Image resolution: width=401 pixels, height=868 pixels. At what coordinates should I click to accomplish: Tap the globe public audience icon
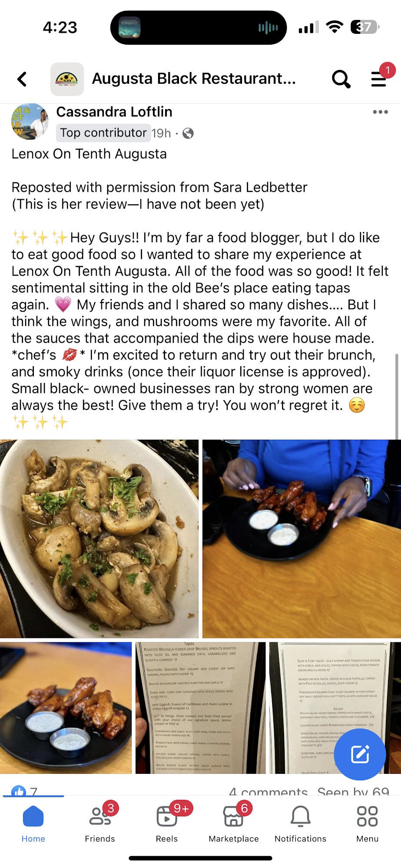188,133
